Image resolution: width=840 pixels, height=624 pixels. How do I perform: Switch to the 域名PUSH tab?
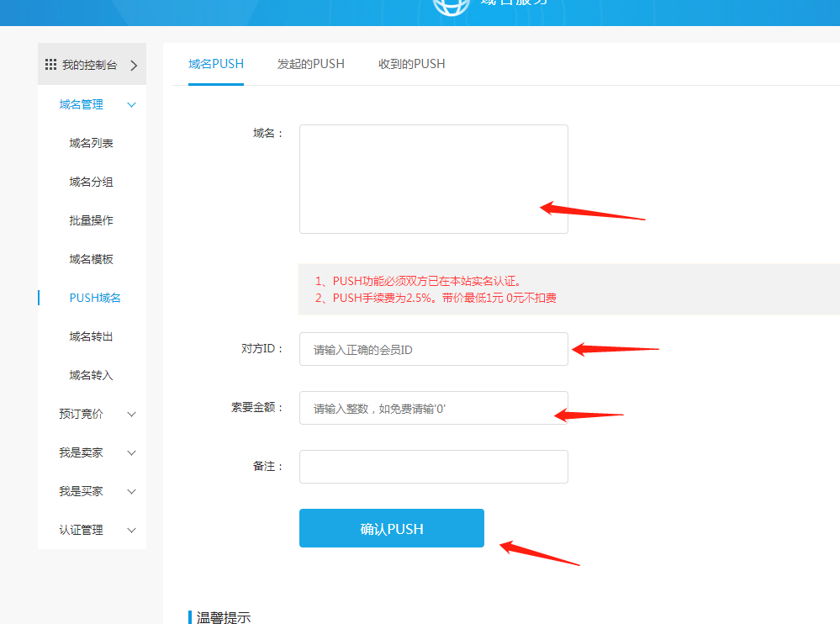pos(216,64)
